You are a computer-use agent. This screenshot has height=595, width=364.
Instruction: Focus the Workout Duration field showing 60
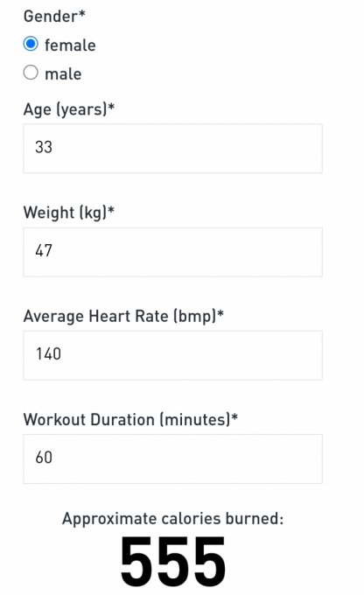click(172, 458)
